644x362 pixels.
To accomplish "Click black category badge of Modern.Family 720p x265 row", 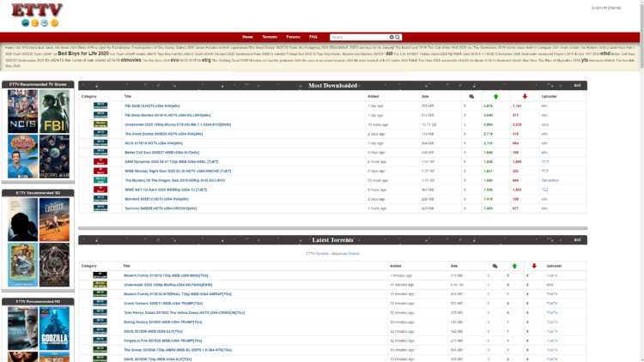I will pyautogui.click(x=100, y=275).
